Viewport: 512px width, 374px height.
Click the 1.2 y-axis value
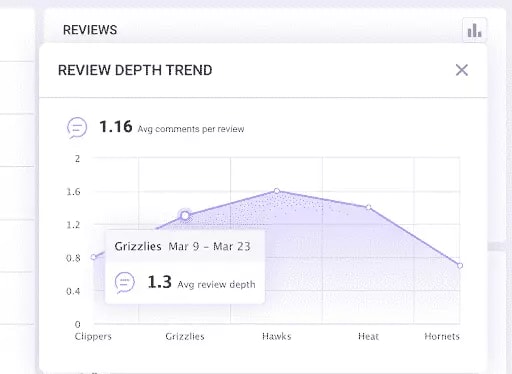73,225
